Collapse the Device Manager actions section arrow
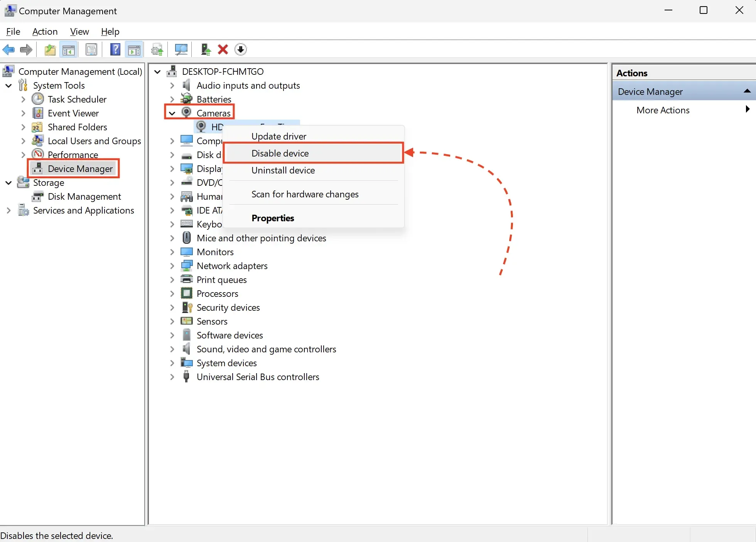The image size is (756, 542). tap(747, 91)
